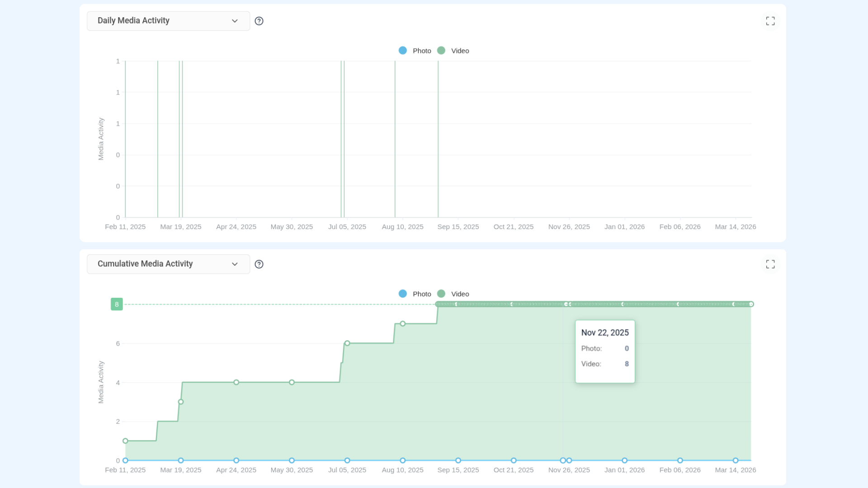
Task: Click Video data point at Apr 24, 2025
Action: pos(236,382)
